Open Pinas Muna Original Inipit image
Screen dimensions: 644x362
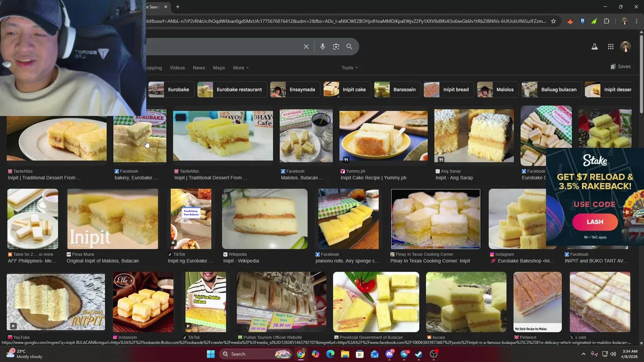click(x=112, y=219)
